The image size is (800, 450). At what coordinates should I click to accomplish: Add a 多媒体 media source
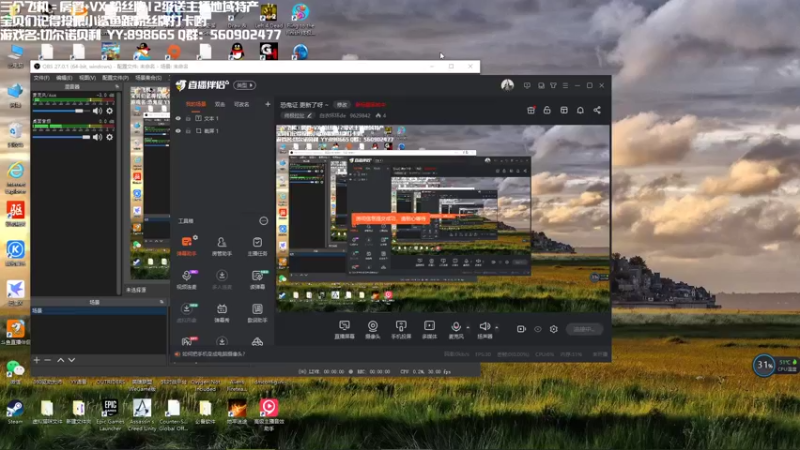pos(430,329)
